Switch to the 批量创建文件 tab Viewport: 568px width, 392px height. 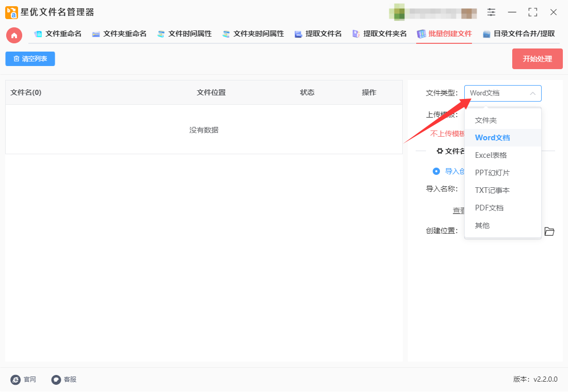coord(445,34)
